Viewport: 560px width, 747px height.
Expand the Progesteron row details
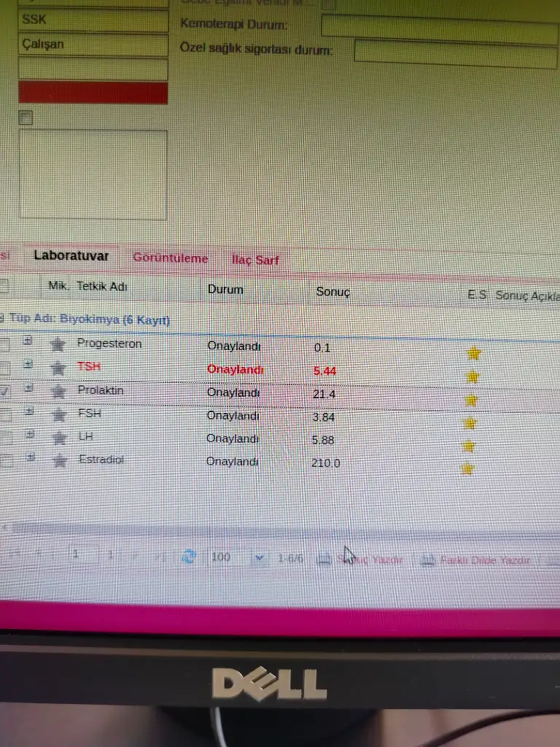28,340
